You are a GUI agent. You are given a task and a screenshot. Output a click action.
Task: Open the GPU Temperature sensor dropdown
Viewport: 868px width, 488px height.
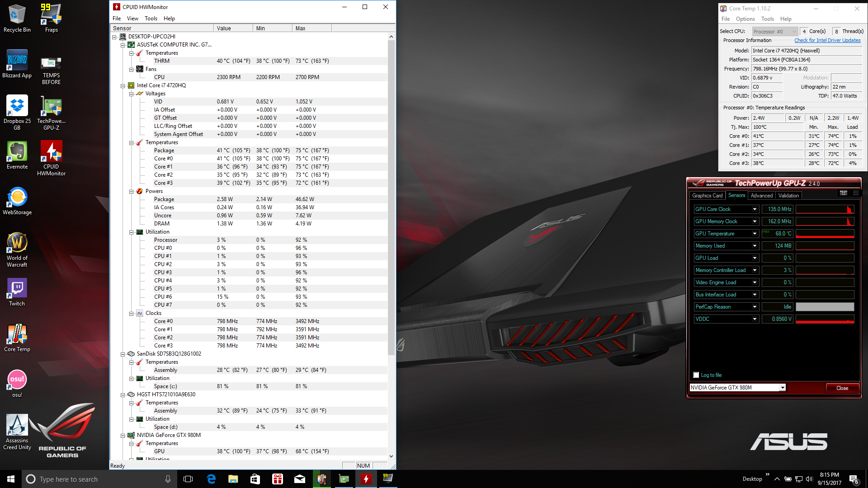click(x=755, y=234)
